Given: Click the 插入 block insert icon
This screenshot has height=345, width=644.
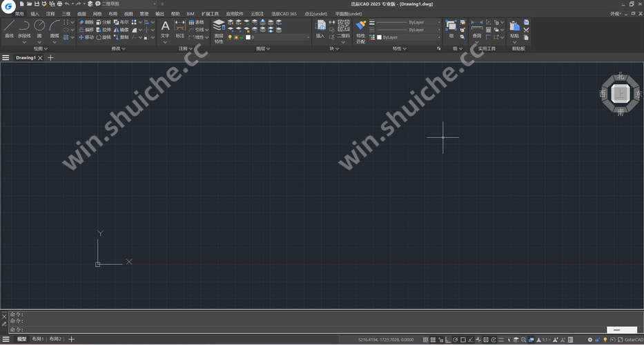Looking at the screenshot, I should 320,28.
